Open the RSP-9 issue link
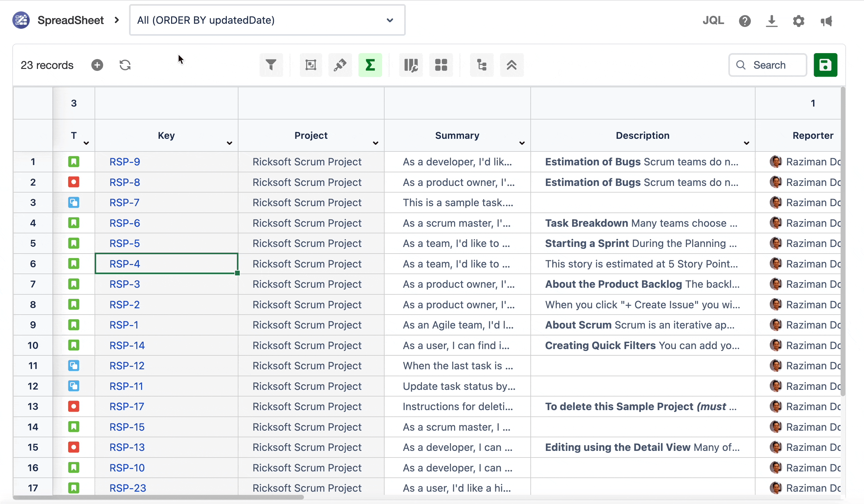Screen dimensions: 864x504 point(125,162)
